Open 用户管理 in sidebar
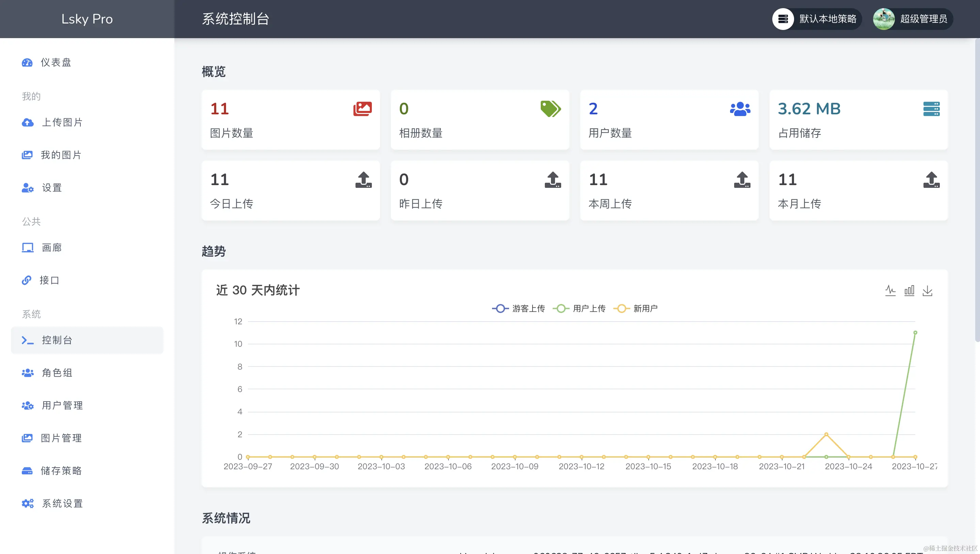The height and width of the screenshot is (554, 980). coord(62,406)
